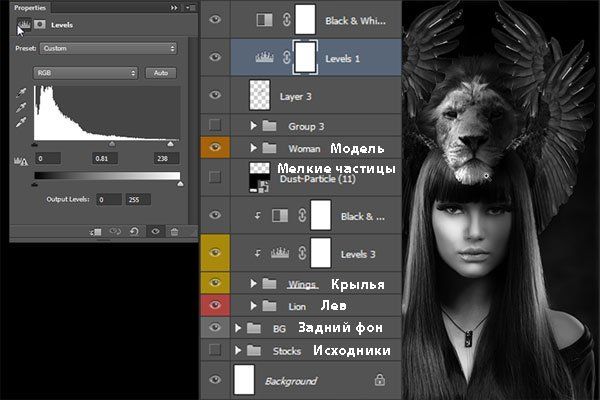Expand the Wings group
The width and height of the screenshot is (600, 400).
pyautogui.click(x=253, y=283)
